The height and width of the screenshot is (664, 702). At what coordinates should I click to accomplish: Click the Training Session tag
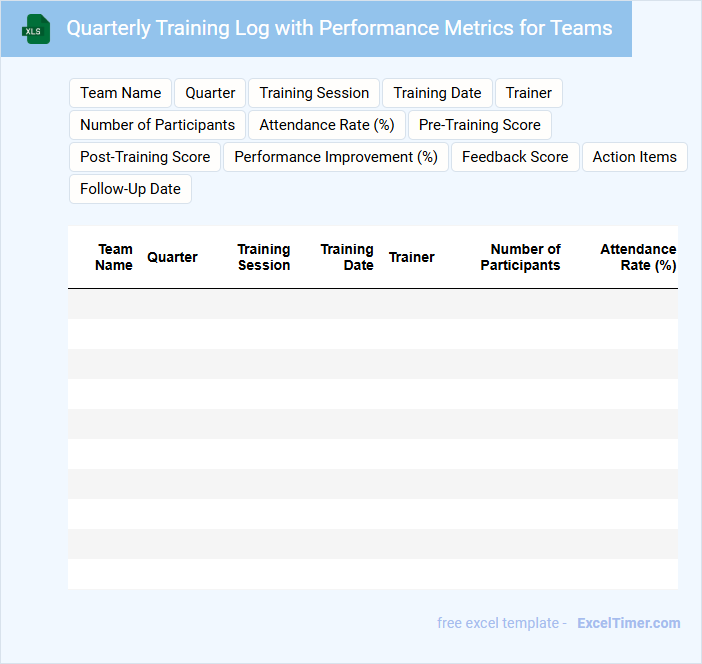point(314,93)
